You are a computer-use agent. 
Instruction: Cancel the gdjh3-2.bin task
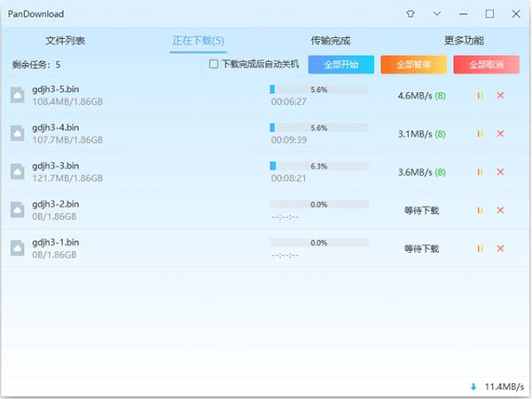[x=500, y=210]
